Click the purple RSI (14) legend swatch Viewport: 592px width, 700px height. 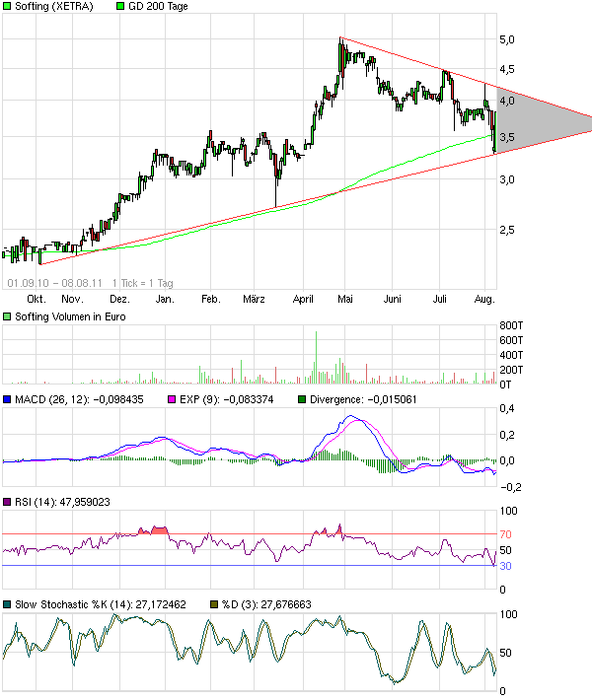[x=8, y=503]
